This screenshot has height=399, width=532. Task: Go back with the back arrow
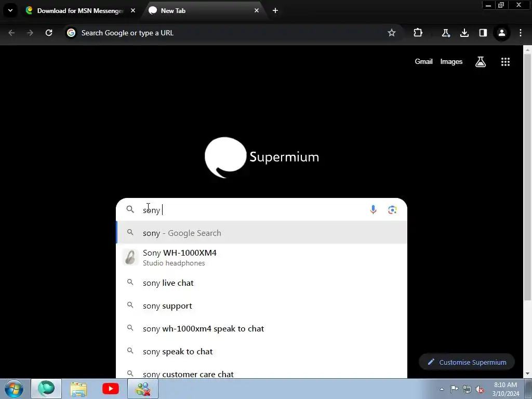tap(11, 33)
